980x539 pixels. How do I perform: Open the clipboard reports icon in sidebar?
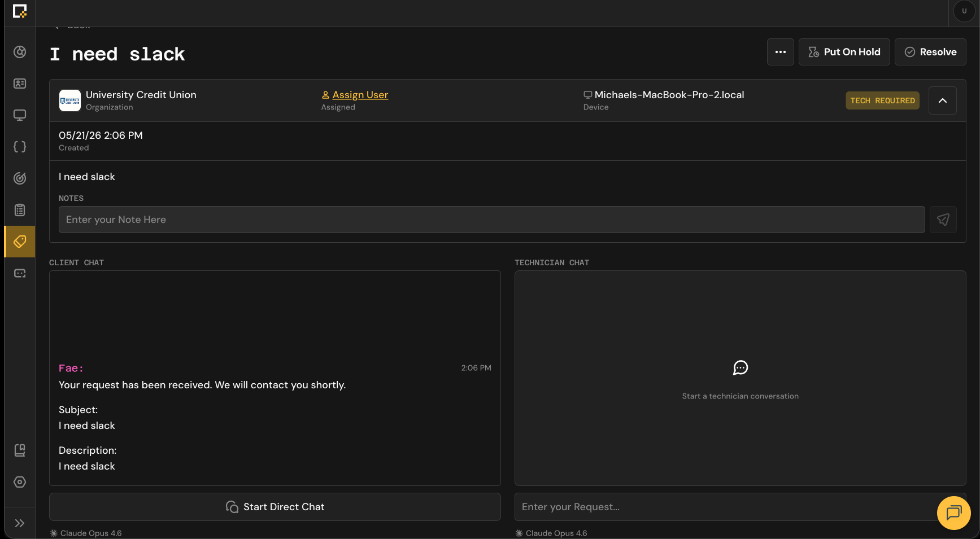click(x=20, y=210)
